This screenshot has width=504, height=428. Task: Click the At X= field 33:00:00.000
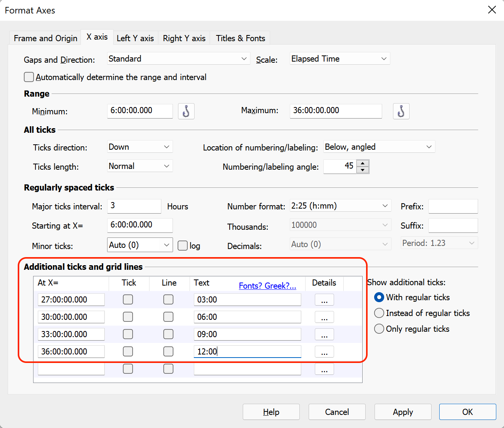pyautogui.click(x=71, y=334)
